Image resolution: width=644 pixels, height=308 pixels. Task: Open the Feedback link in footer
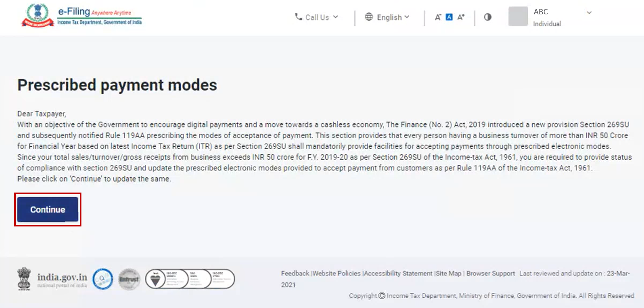(295, 273)
